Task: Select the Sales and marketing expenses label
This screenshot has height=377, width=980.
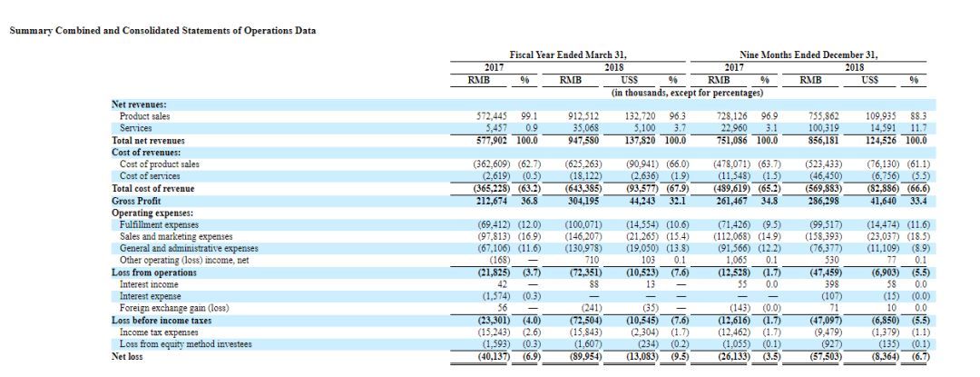Action: (x=177, y=235)
